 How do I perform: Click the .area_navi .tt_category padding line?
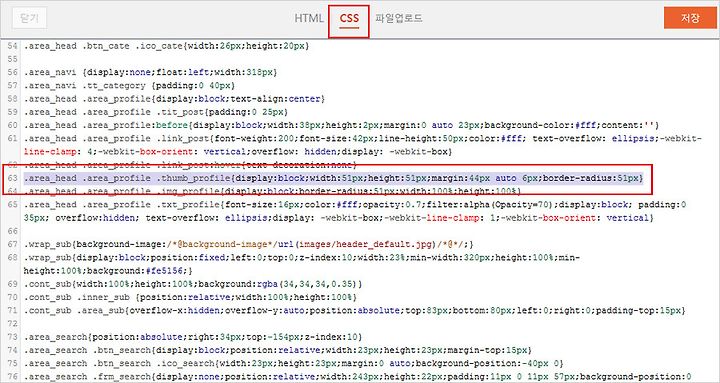[129, 85]
